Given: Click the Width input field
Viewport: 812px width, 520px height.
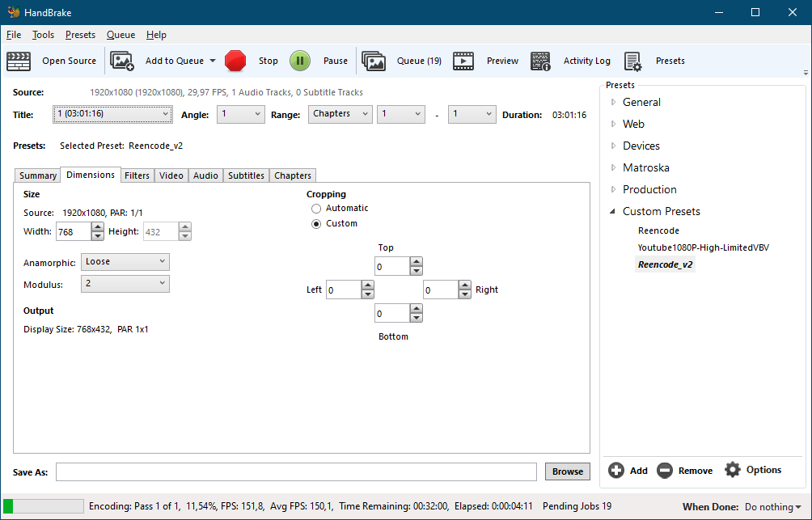Looking at the screenshot, I should [x=74, y=231].
